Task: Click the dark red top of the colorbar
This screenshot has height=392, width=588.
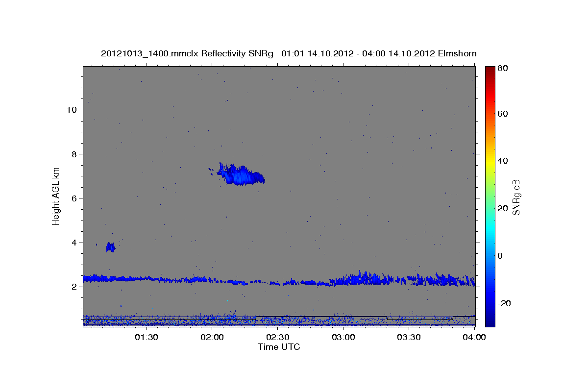Action: [490, 71]
